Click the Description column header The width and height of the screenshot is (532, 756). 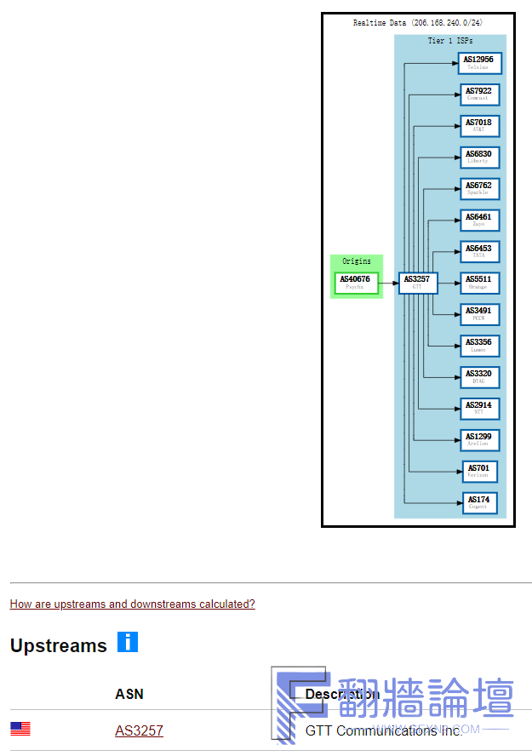343,694
